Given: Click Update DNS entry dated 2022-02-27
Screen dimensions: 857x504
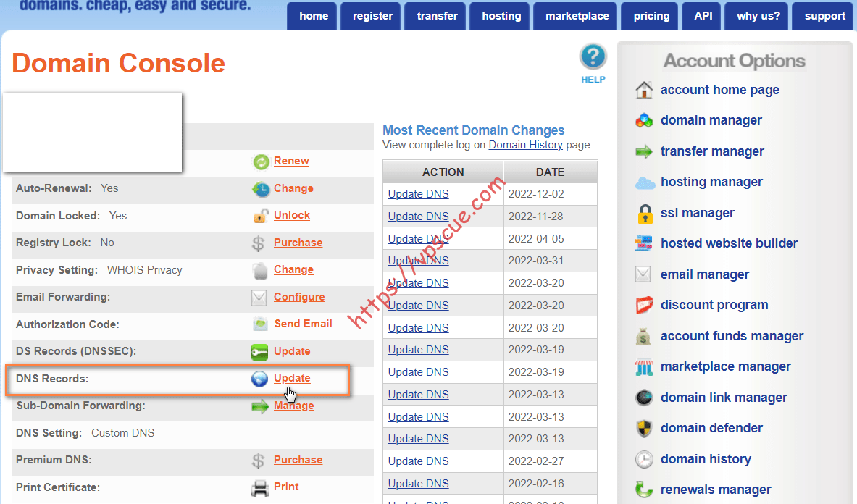Looking at the screenshot, I should tap(418, 461).
